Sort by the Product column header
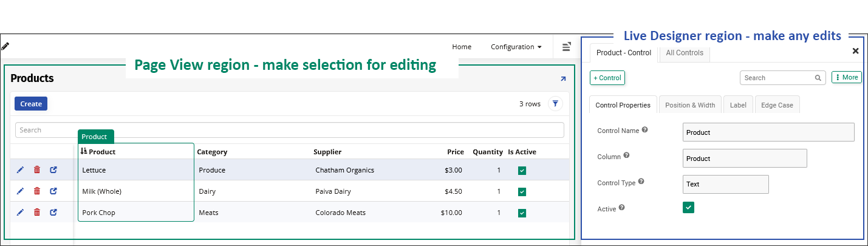The image size is (868, 246). [x=101, y=152]
